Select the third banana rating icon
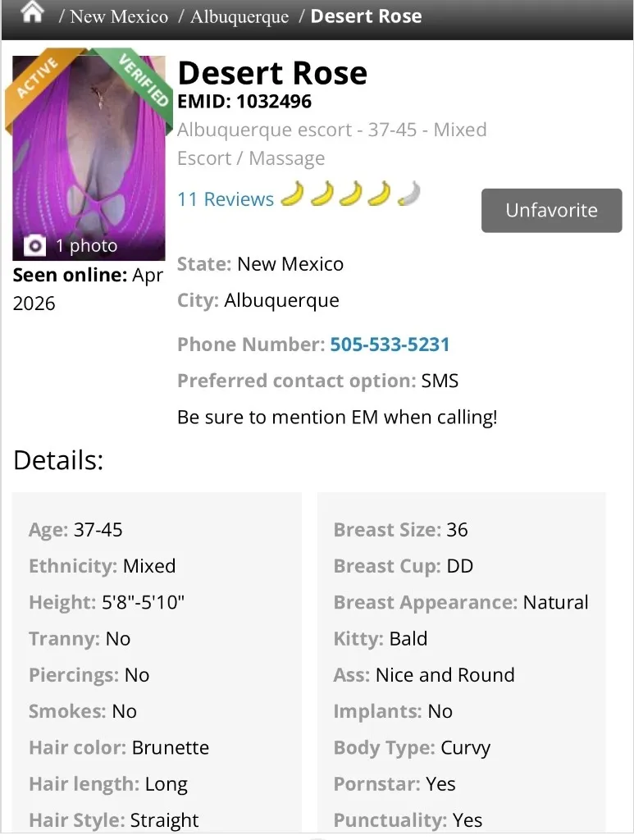This screenshot has height=840, width=634. click(x=351, y=195)
